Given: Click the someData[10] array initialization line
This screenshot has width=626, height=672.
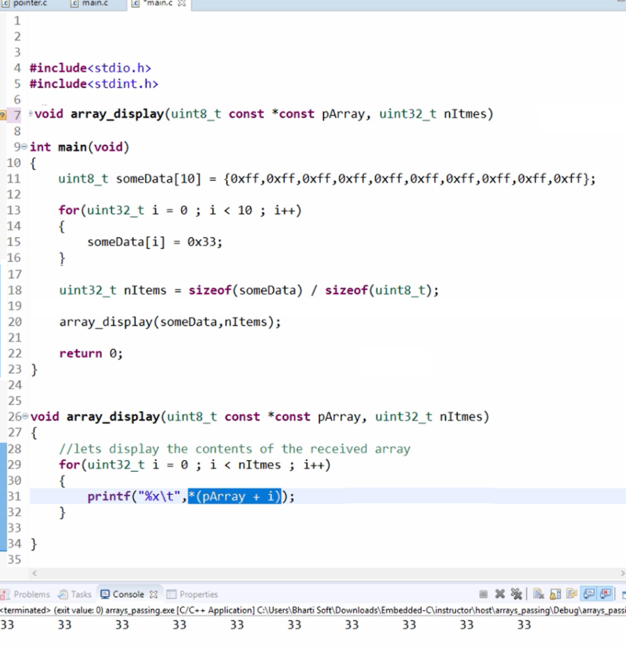Looking at the screenshot, I should tap(327, 178).
